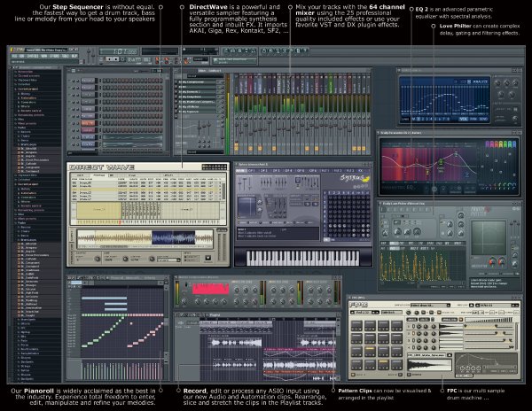Open FPC window options arrow menu
This screenshot has width=532, height=411.
(x=350, y=298)
